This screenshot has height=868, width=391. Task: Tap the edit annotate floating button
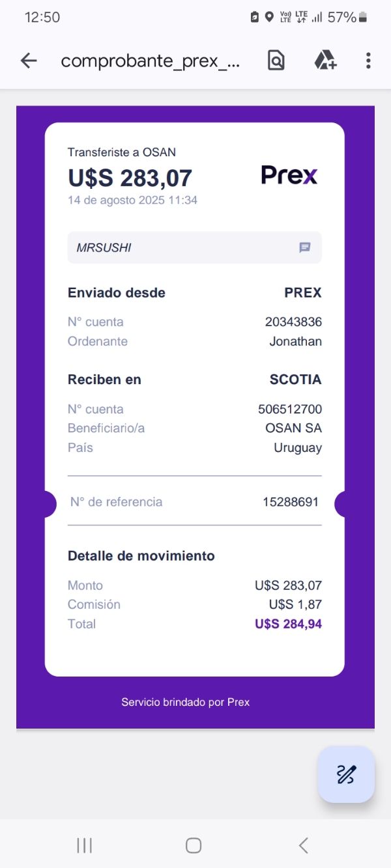pos(345,774)
